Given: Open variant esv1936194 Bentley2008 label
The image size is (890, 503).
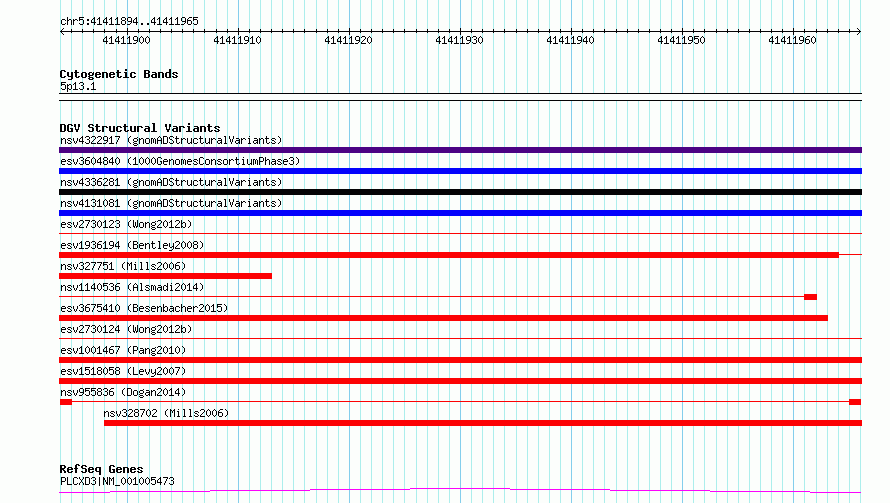Looking at the screenshot, I should click(x=132, y=245).
